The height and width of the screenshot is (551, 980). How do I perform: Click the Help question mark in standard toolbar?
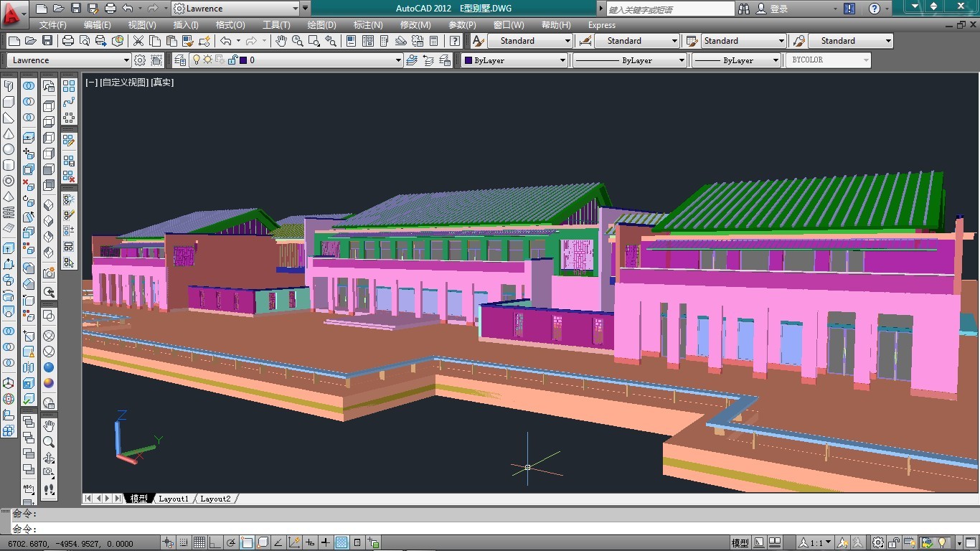(x=454, y=41)
